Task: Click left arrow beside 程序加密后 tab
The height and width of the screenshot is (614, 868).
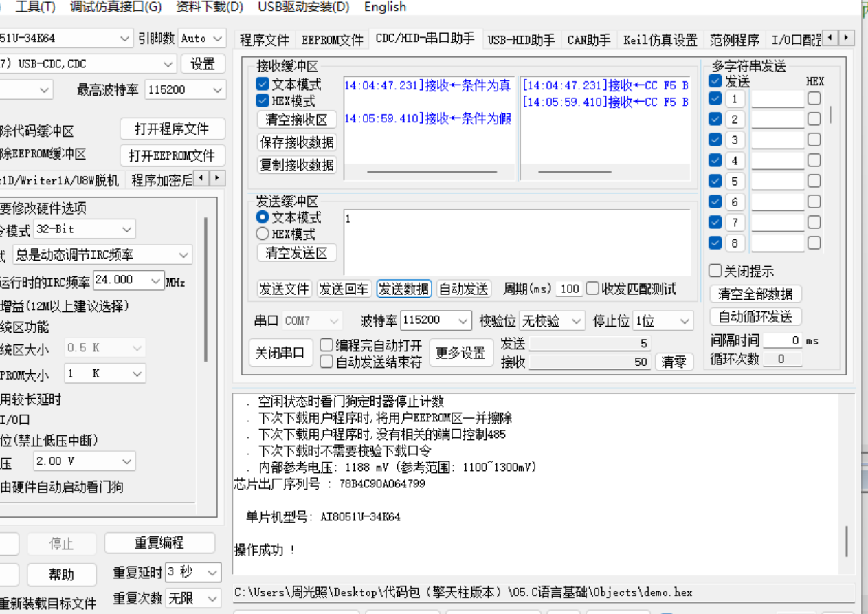Action: (201, 179)
